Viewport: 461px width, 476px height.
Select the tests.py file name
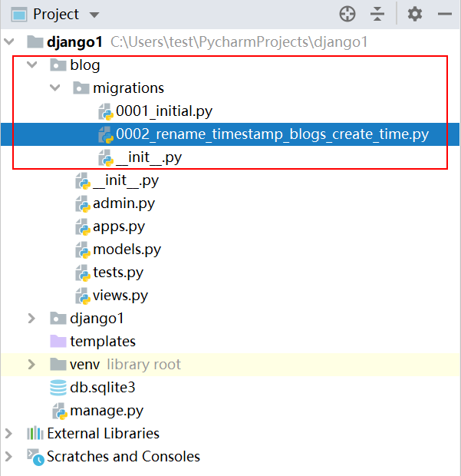click(x=118, y=273)
